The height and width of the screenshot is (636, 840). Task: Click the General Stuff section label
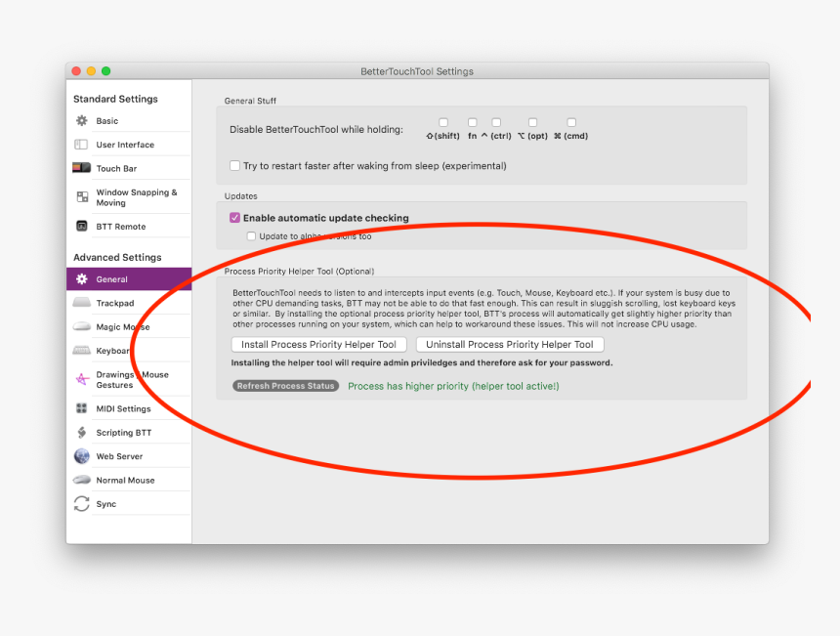250,101
